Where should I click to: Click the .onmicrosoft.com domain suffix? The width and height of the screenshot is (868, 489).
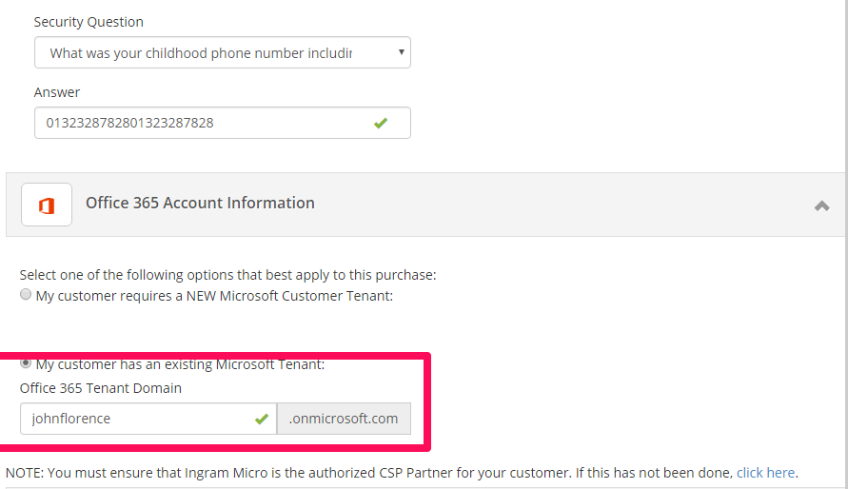[x=344, y=419]
